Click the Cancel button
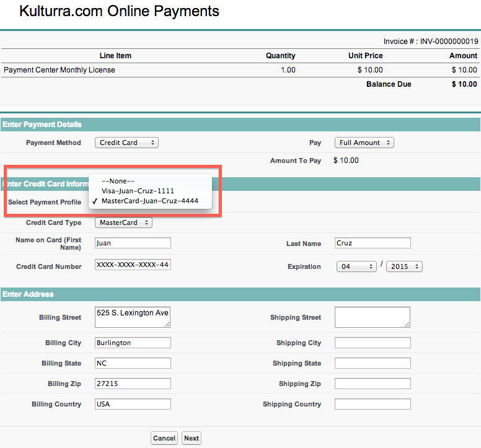The image size is (481, 448). click(164, 438)
